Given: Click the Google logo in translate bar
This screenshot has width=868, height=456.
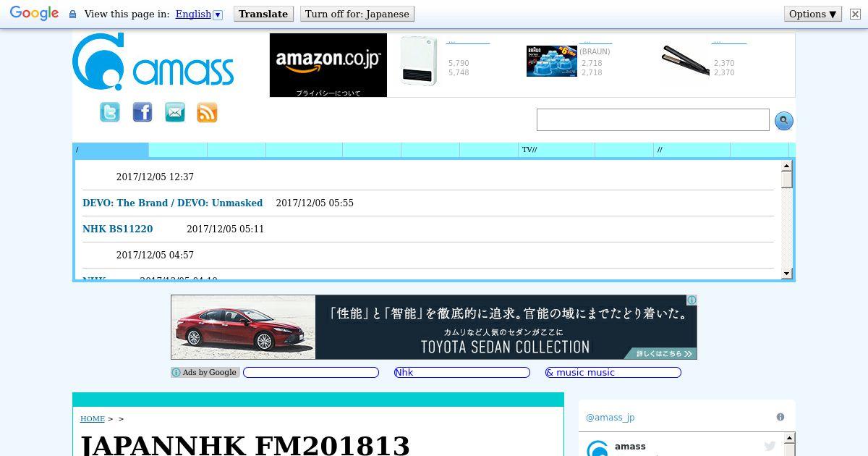Looking at the screenshot, I should tap(34, 14).
